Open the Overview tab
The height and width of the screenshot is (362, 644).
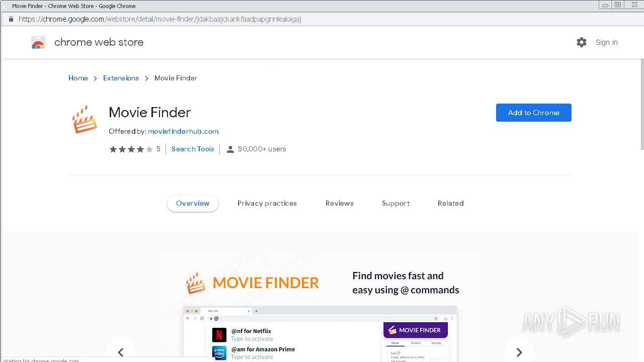pos(193,203)
